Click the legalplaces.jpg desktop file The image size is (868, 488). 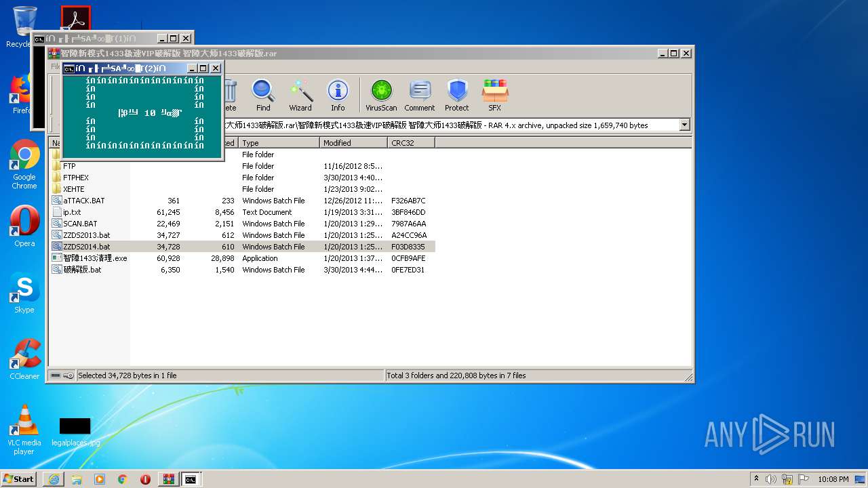click(x=75, y=432)
